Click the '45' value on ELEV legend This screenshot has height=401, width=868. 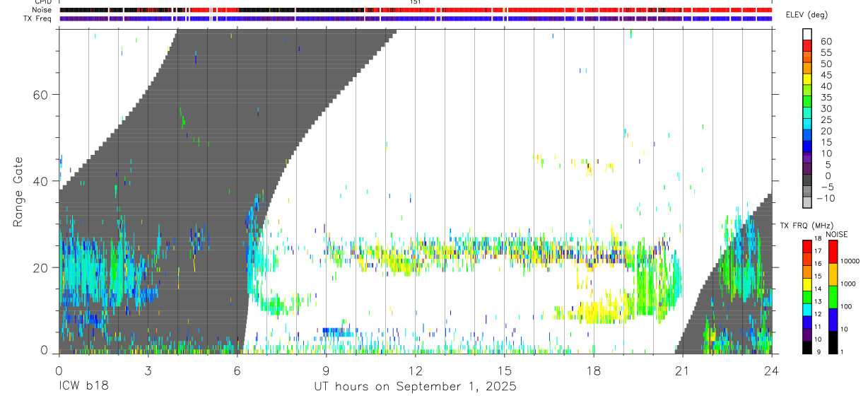coord(826,75)
